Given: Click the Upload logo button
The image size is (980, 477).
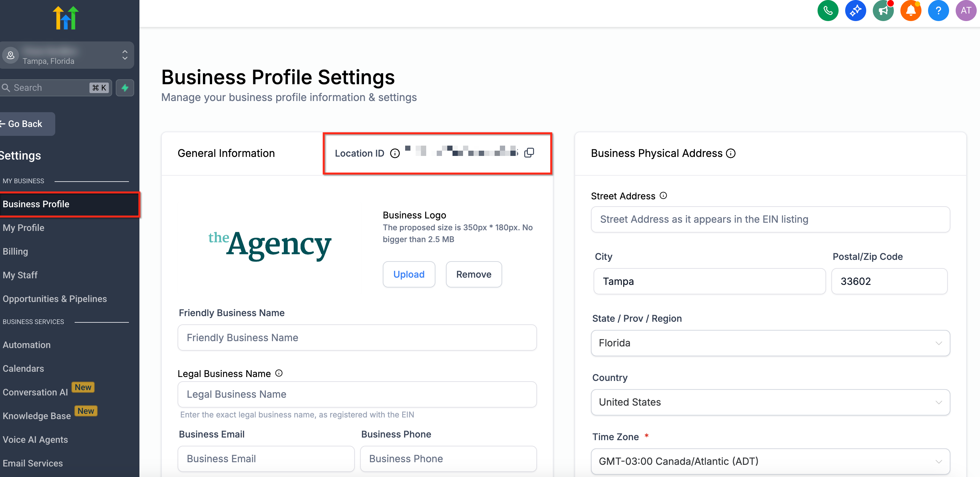Looking at the screenshot, I should (x=408, y=274).
